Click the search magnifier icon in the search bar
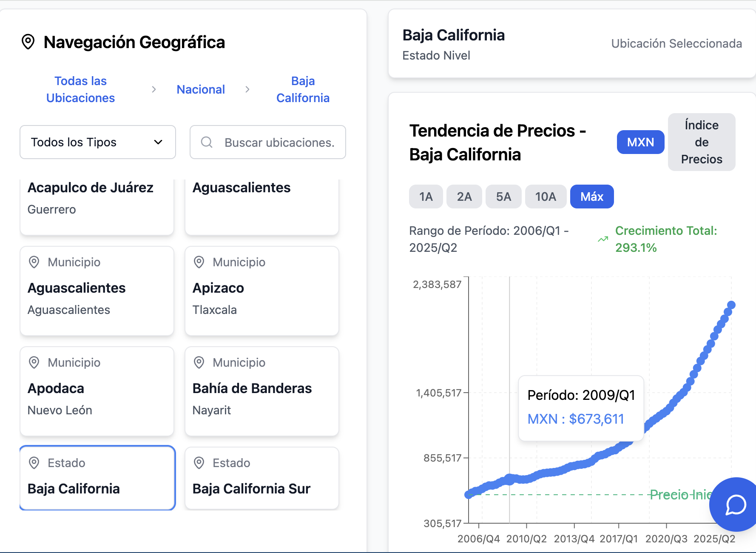 coord(207,143)
